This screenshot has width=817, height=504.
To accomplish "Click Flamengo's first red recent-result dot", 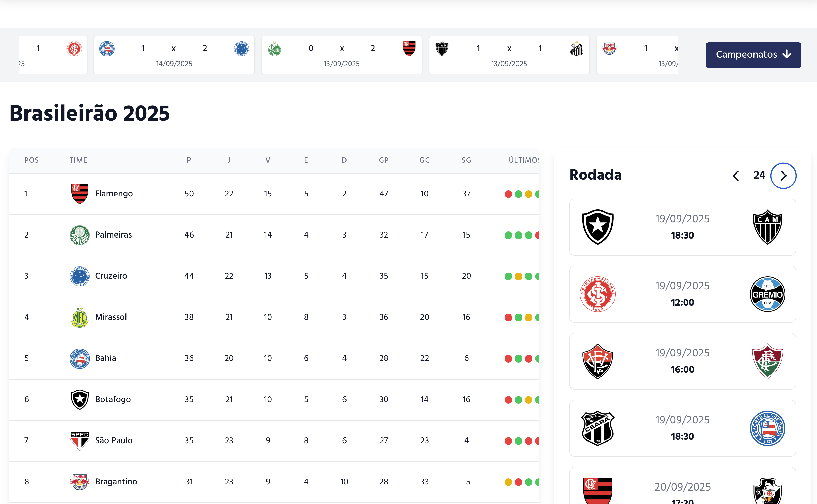I will point(508,194).
